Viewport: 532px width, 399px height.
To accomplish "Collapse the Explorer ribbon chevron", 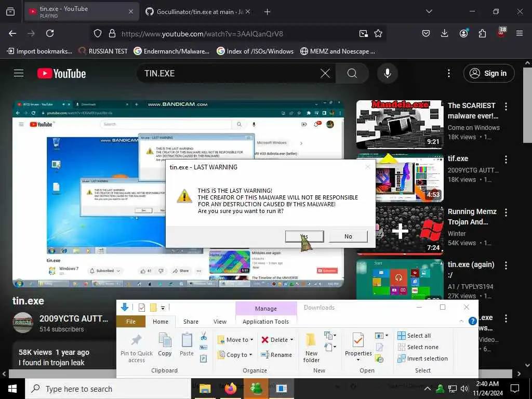I will (x=461, y=321).
